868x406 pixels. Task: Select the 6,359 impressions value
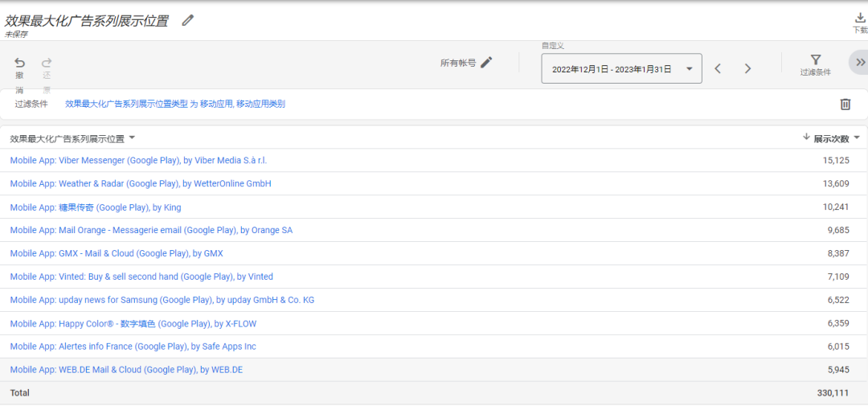[838, 323]
